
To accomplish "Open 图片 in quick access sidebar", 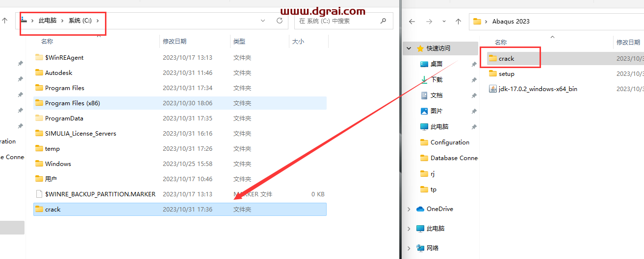I will click(437, 111).
